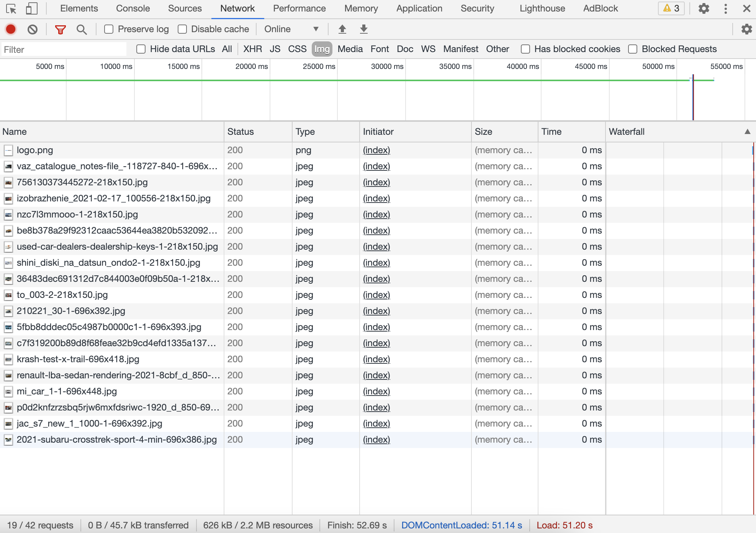Select request used-car-dealers-dealership-keys-1-218x150.jpg
The height and width of the screenshot is (533, 756).
(117, 247)
